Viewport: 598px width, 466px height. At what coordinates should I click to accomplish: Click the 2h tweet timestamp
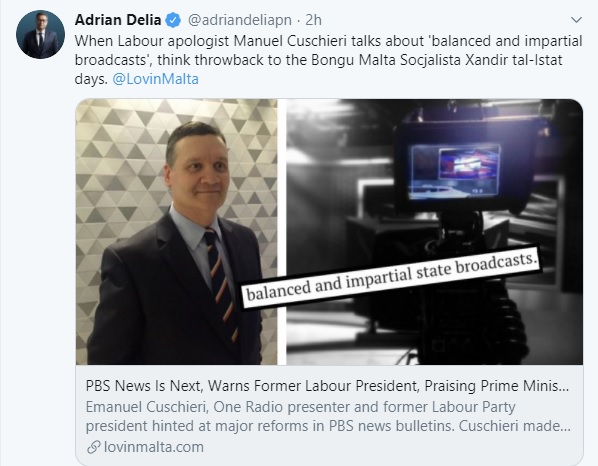313,20
